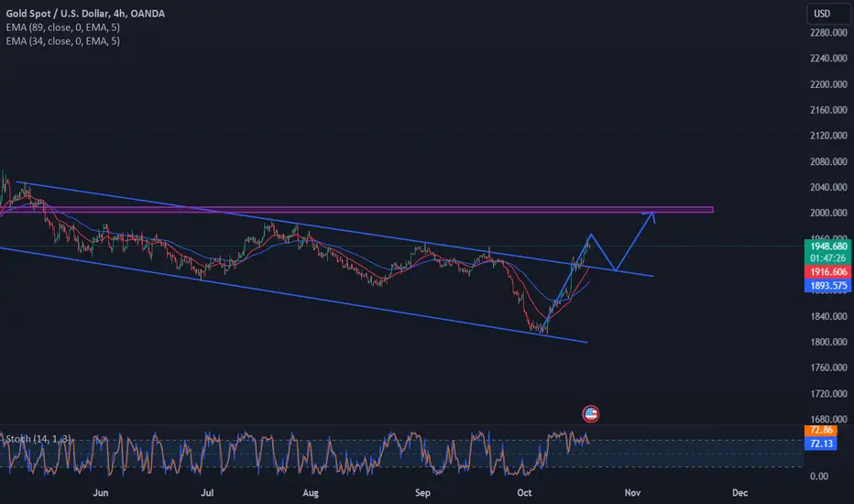Click the orange stochastic value 72.86
Viewport: 854px width, 504px height.
pos(821,431)
